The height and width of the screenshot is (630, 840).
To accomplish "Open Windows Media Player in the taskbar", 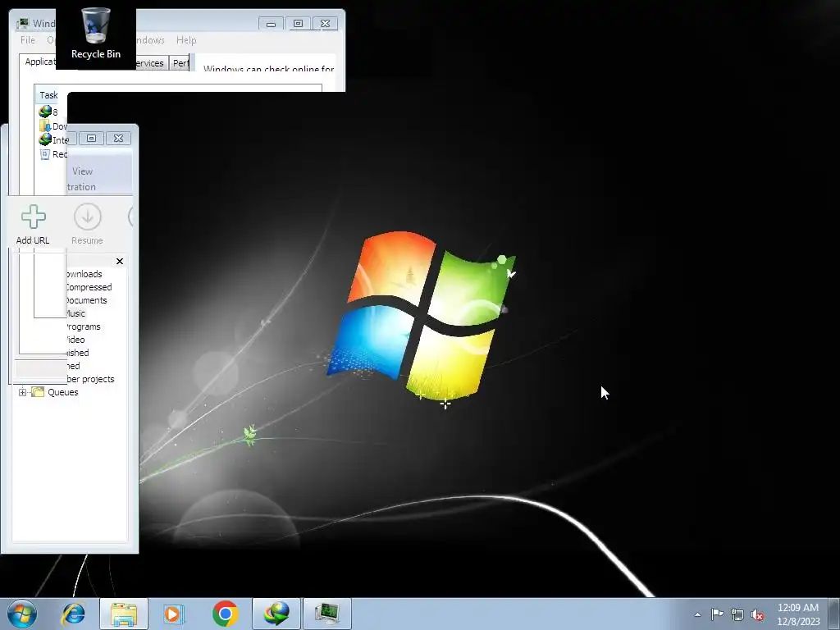I will click(x=174, y=614).
